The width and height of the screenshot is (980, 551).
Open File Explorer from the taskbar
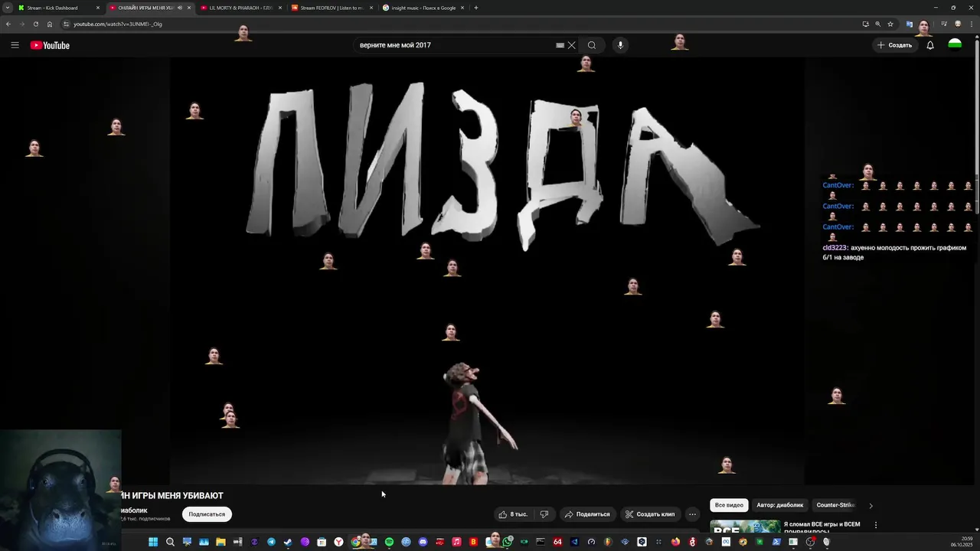click(x=220, y=542)
